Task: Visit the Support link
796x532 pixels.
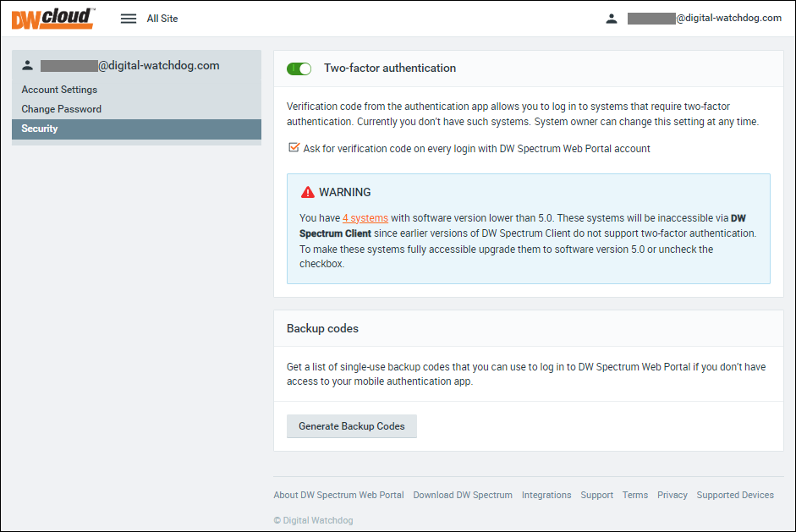Action: (596, 495)
